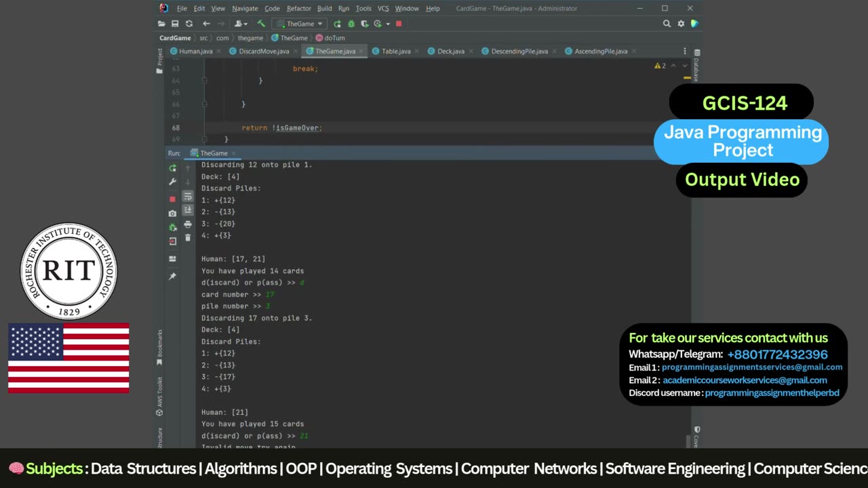
Task: Click CardGame in the breadcrumb bar
Action: pos(175,38)
